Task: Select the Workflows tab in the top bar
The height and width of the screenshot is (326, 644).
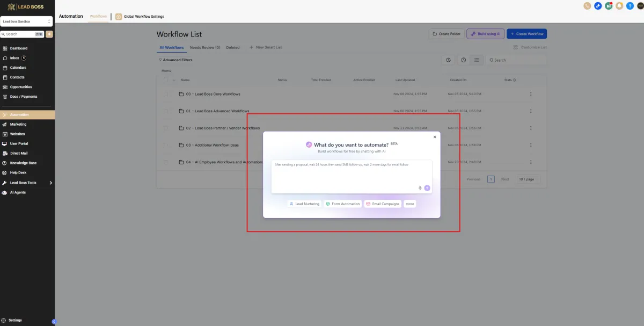Action: [98, 17]
